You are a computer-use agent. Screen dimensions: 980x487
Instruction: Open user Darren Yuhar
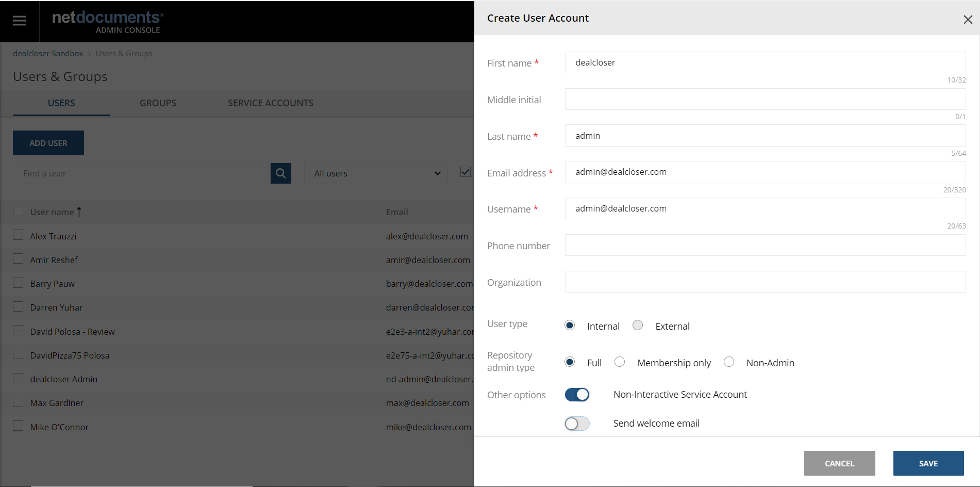[x=56, y=307]
